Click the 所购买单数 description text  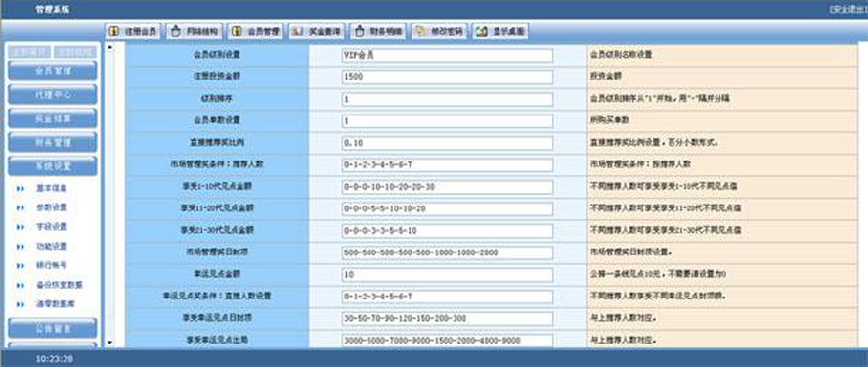(x=610, y=120)
